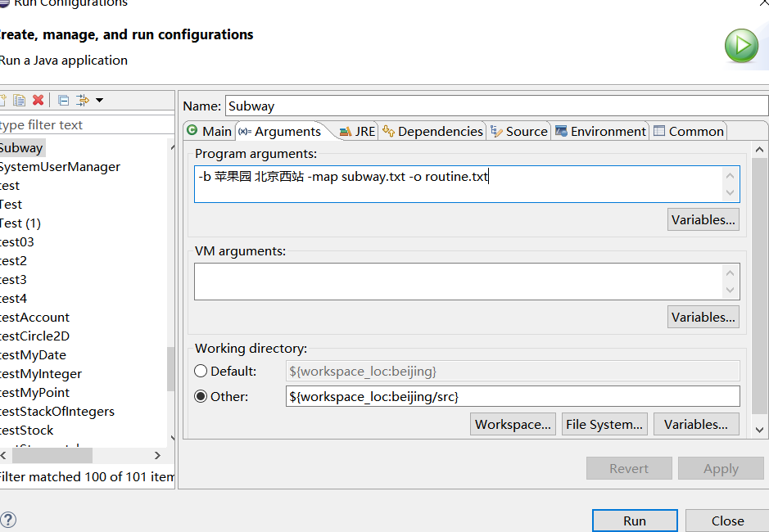Click the help question mark icon
Viewport: 769px width, 532px height.
7,520
